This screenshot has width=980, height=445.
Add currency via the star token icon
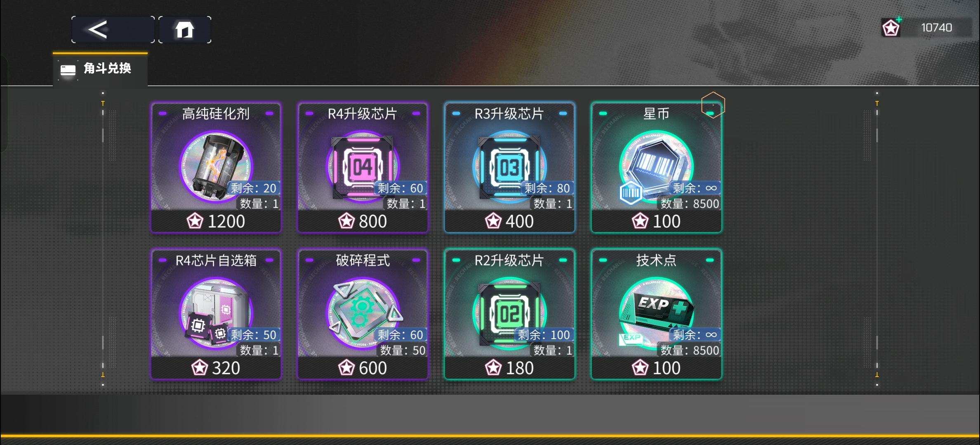click(891, 28)
